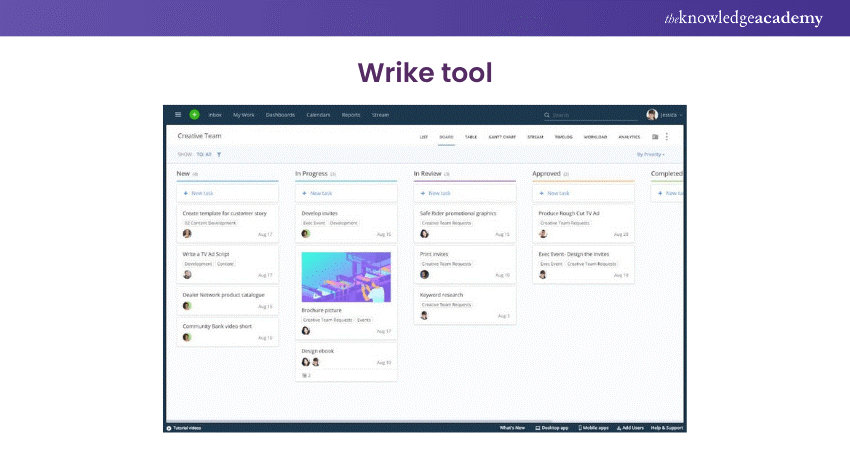
Task: Click the plus icon in In Progress column
Action: (304, 193)
